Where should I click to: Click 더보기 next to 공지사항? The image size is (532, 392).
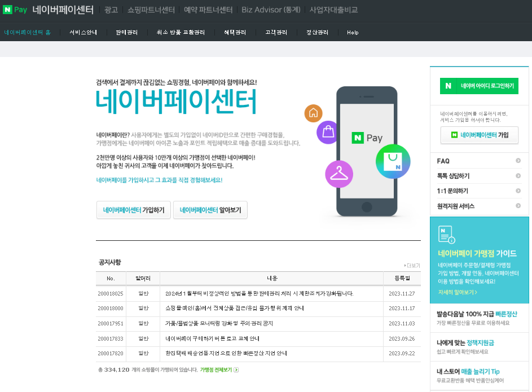click(412, 266)
